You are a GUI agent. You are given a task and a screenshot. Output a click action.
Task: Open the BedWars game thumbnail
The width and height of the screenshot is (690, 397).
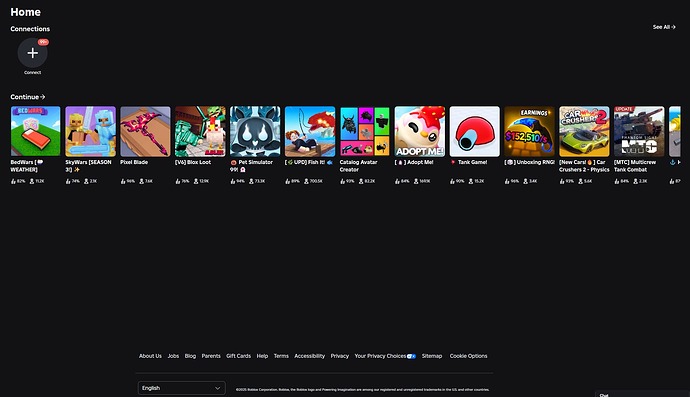tap(36, 131)
